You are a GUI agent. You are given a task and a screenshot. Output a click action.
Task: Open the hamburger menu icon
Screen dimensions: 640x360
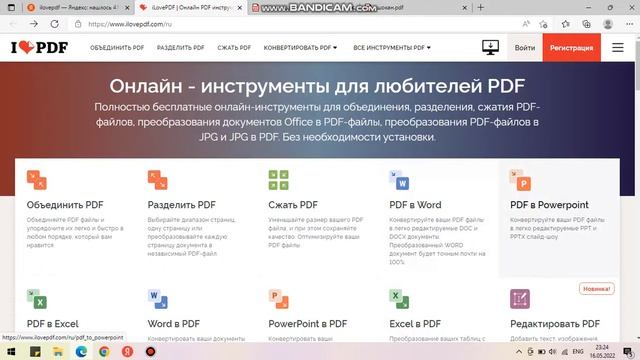618,47
